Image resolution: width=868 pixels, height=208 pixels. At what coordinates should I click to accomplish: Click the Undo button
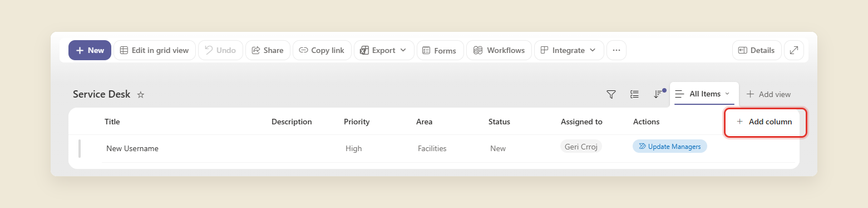[220, 50]
